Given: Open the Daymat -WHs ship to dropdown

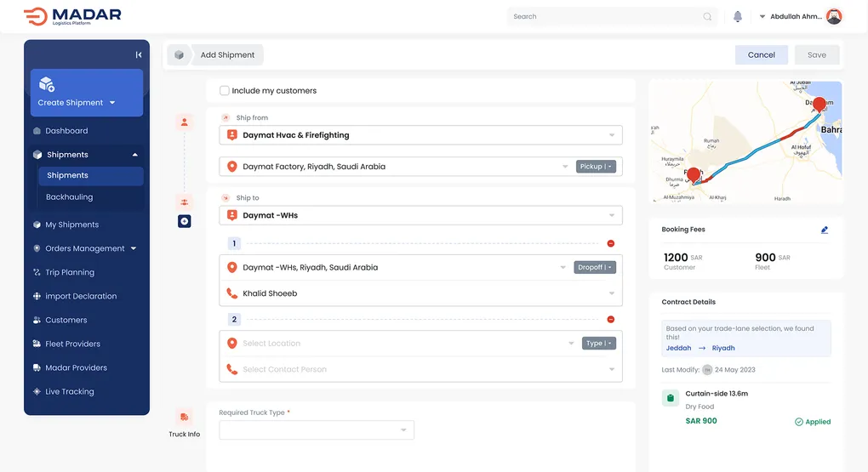Looking at the screenshot, I should [x=612, y=215].
